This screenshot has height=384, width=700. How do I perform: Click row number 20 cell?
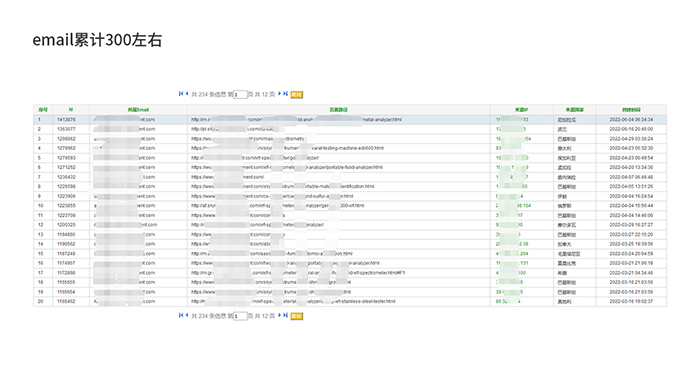(43, 302)
